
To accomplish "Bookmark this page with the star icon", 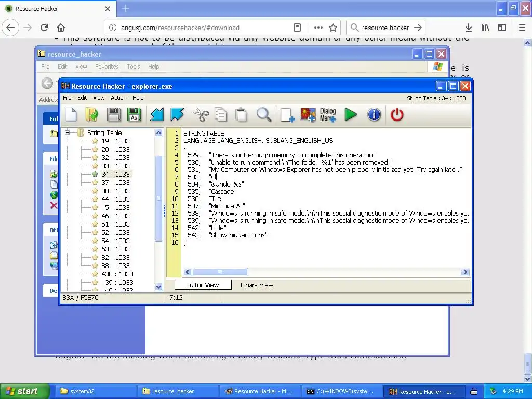I will click(333, 28).
